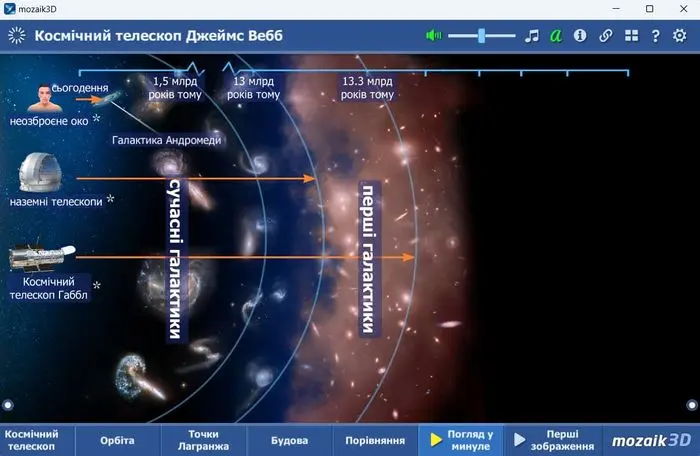This screenshot has width=700, height=456.
Task: Open help question mark icon
Action: [x=655, y=36]
